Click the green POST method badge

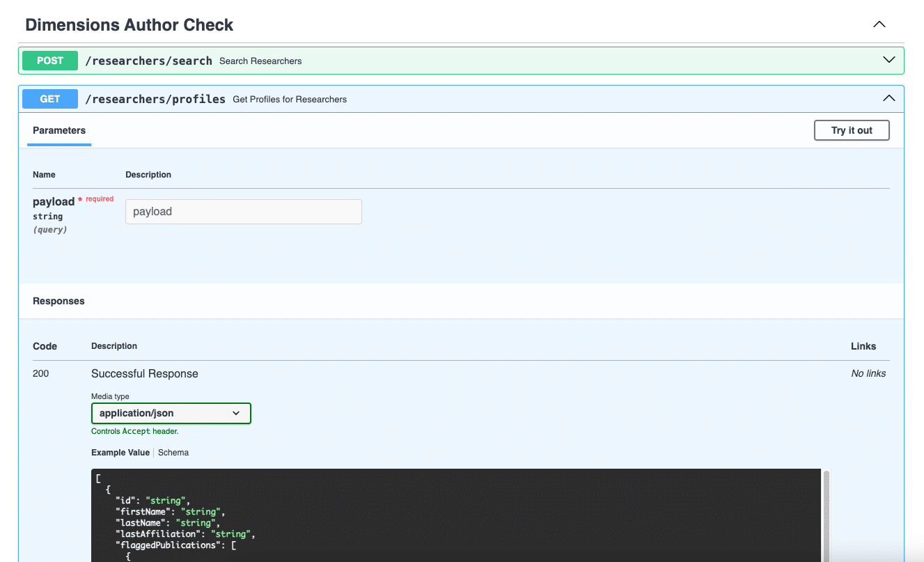50,61
